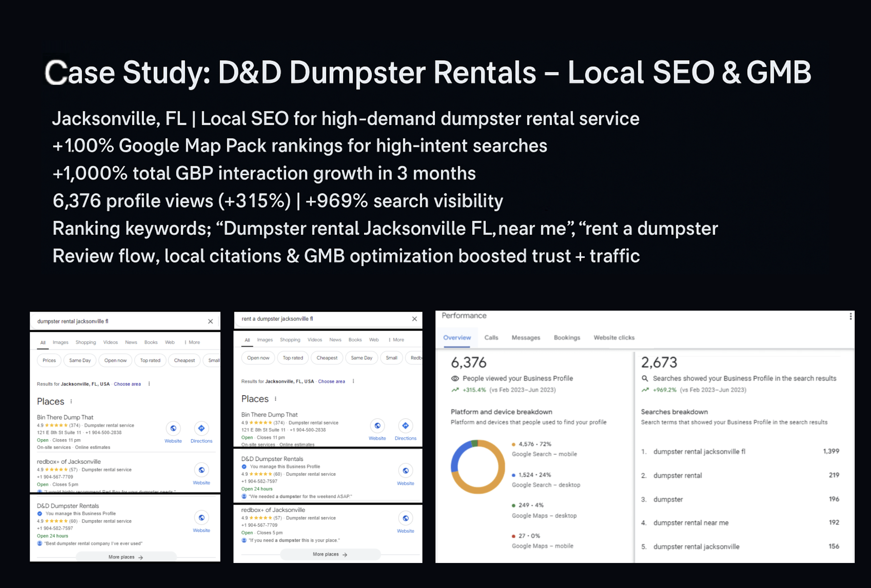Click the eye icon beside profile views

tap(455, 379)
